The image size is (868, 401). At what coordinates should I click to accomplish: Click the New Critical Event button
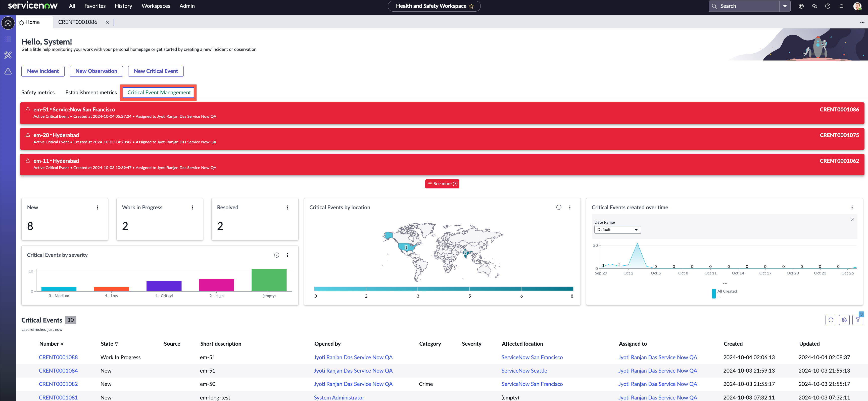click(x=156, y=71)
